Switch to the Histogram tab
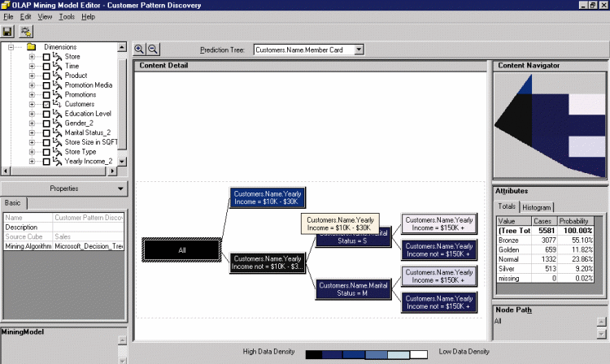The width and height of the screenshot is (610, 364). tap(537, 208)
